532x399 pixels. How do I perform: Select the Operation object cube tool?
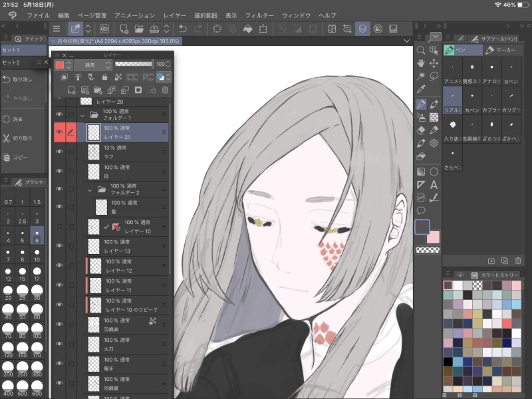click(434, 51)
